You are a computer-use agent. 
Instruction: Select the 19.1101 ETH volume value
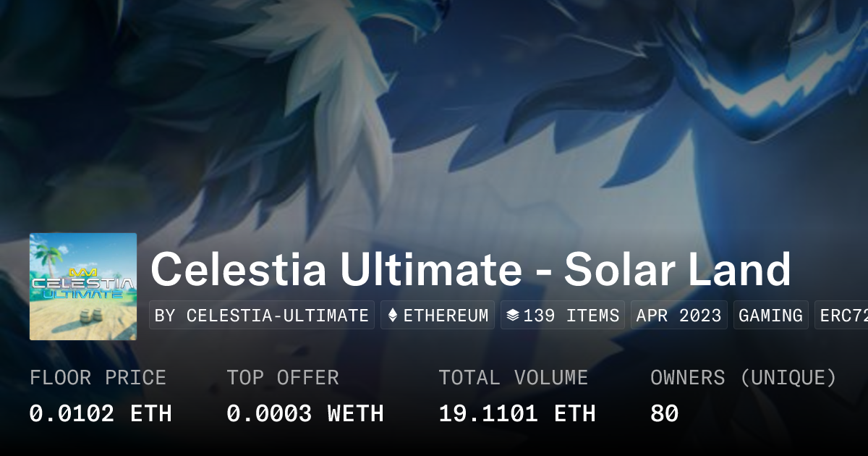click(x=516, y=413)
